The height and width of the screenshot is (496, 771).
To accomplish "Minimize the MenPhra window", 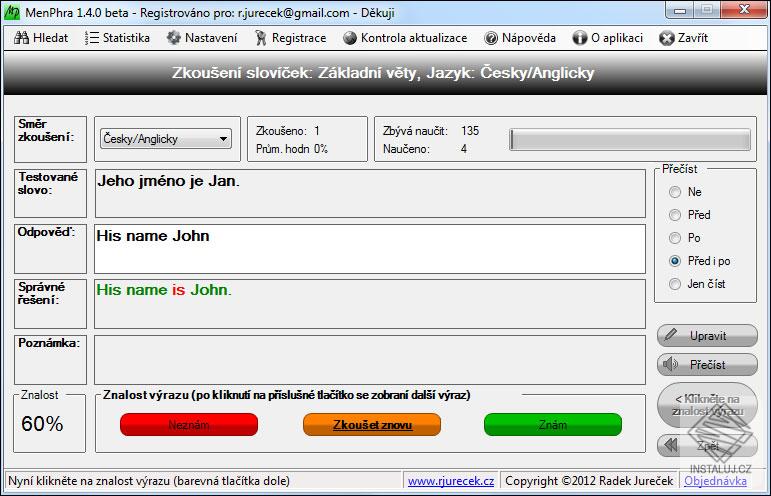I will tap(681, 10).
